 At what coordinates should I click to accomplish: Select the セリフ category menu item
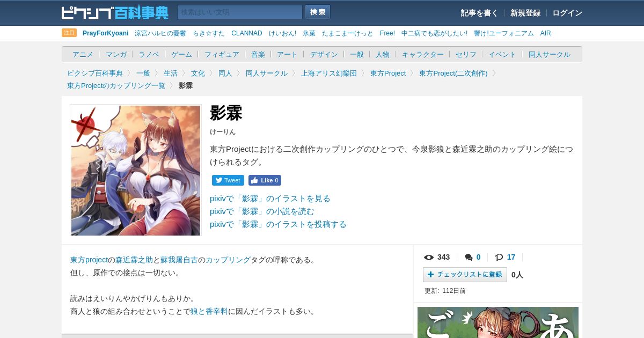tap(466, 55)
